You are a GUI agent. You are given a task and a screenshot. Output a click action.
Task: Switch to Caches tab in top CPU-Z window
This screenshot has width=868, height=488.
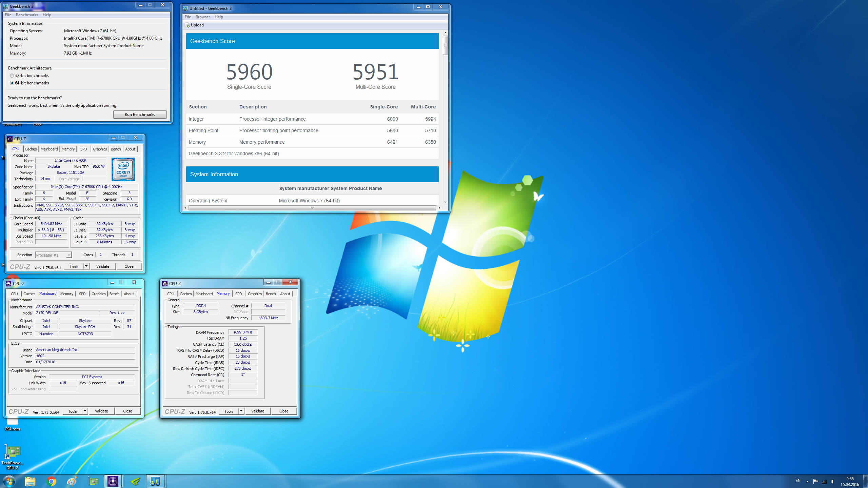(31, 149)
